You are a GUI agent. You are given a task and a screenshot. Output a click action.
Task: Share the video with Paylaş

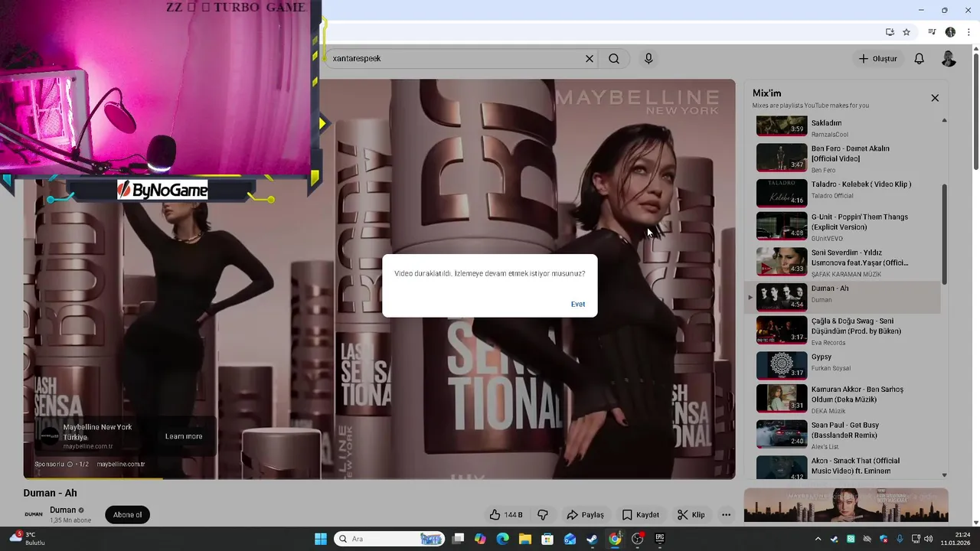click(x=585, y=515)
